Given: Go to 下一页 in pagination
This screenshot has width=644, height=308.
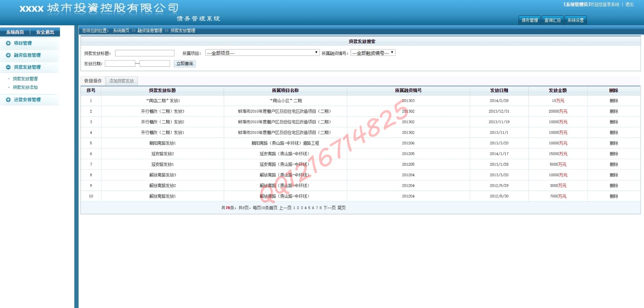Looking at the screenshot, I should pyautogui.click(x=329, y=208).
